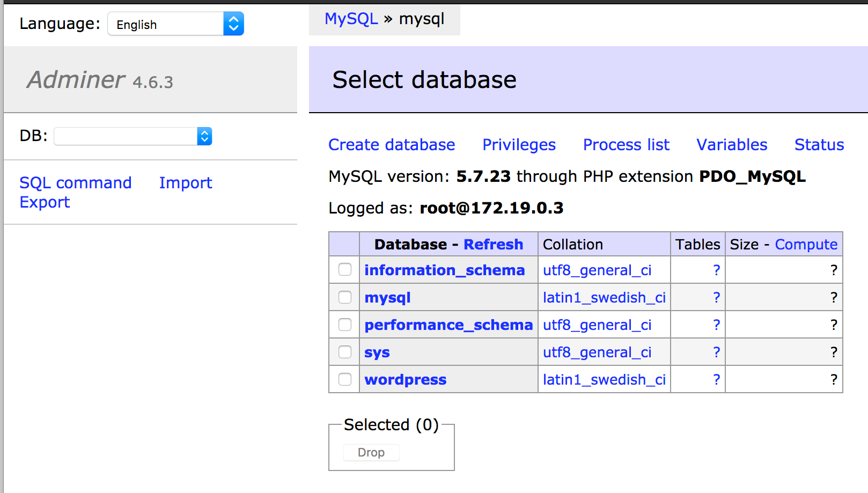Click the Adminer version number 4.6.3
The image size is (868, 493).
click(x=153, y=82)
